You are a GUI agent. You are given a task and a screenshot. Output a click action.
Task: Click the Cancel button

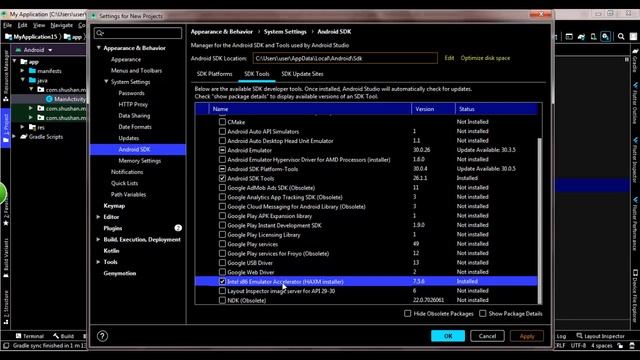point(487,336)
